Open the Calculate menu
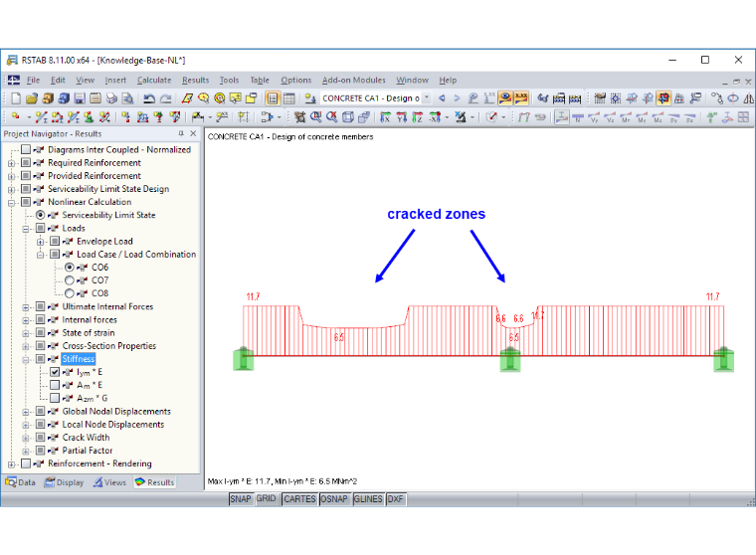Screen dimensions: 756x555 pyautogui.click(x=154, y=80)
